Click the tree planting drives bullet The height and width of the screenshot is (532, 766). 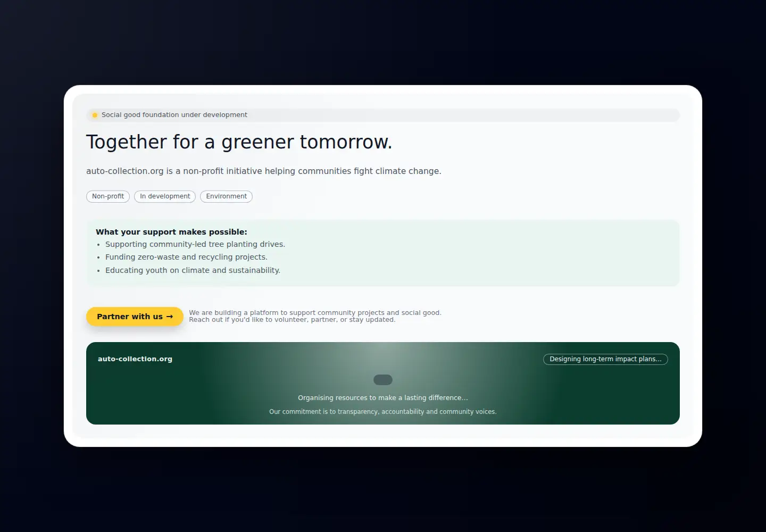195,244
